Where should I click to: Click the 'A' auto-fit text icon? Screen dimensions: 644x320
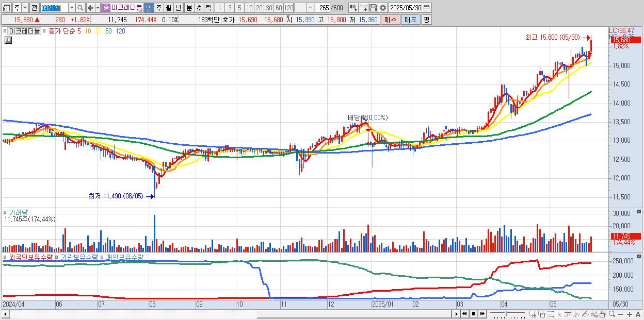point(638,314)
